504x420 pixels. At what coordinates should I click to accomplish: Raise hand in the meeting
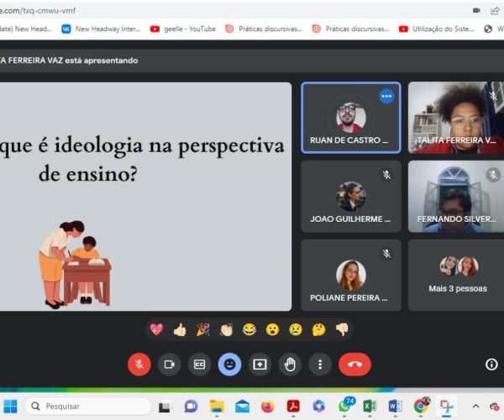(x=290, y=365)
